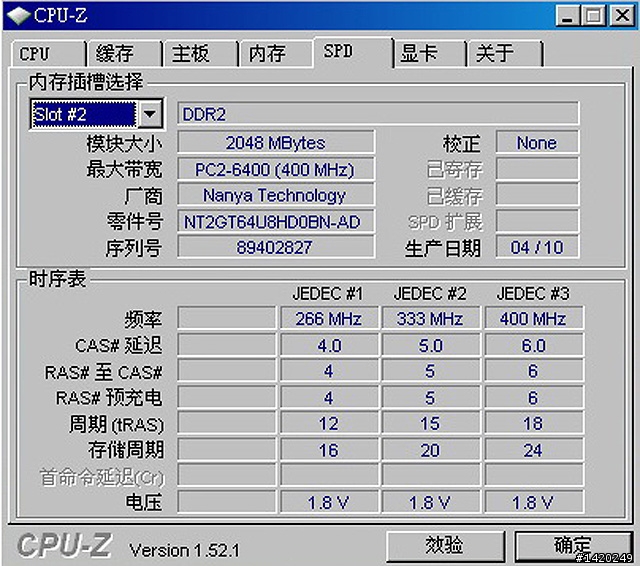
Task: Click the Nanya Technology manufacturer value
Action: [x=276, y=195]
